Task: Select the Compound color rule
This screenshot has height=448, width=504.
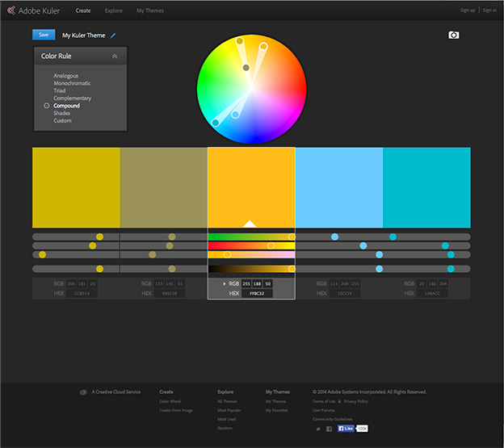Action: tap(66, 106)
